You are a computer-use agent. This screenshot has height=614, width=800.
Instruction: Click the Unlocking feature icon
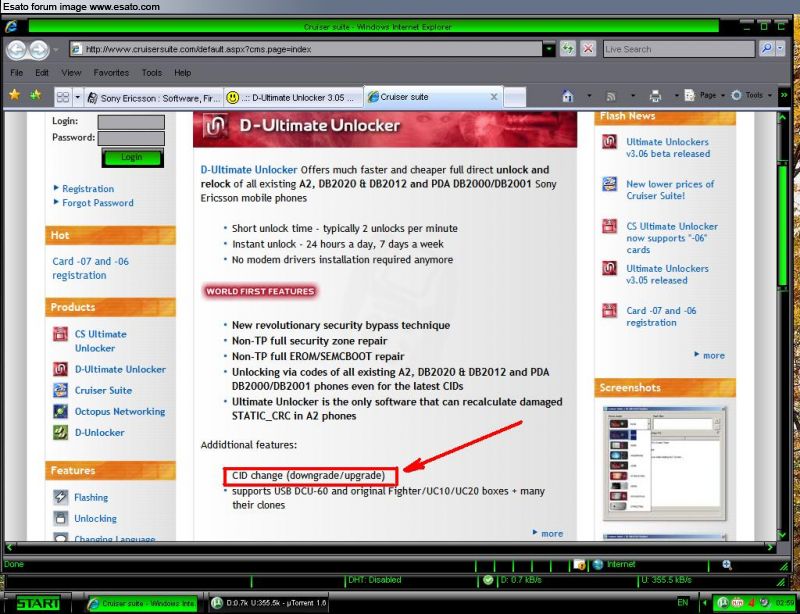point(61,518)
